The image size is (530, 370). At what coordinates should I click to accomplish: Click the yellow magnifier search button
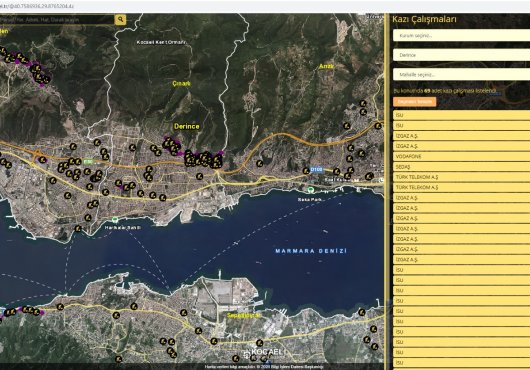coord(120,20)
